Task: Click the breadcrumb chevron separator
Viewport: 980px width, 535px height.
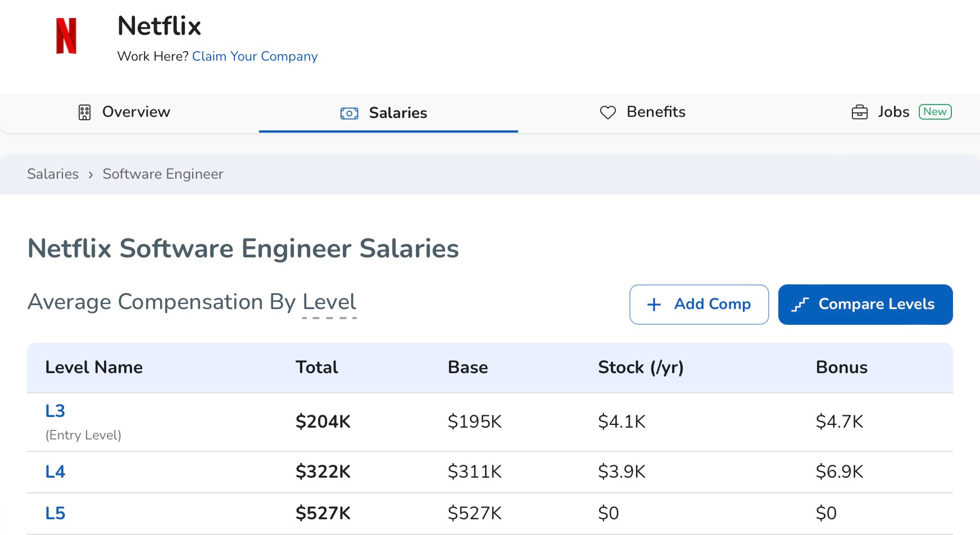Action: coord(90,175)
